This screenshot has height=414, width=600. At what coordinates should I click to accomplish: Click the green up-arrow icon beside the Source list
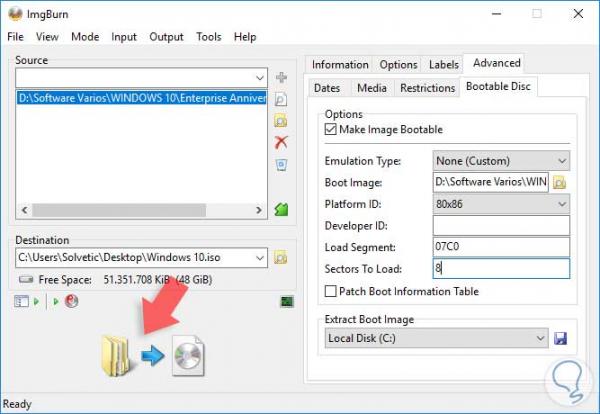click(x=281, y=209)
